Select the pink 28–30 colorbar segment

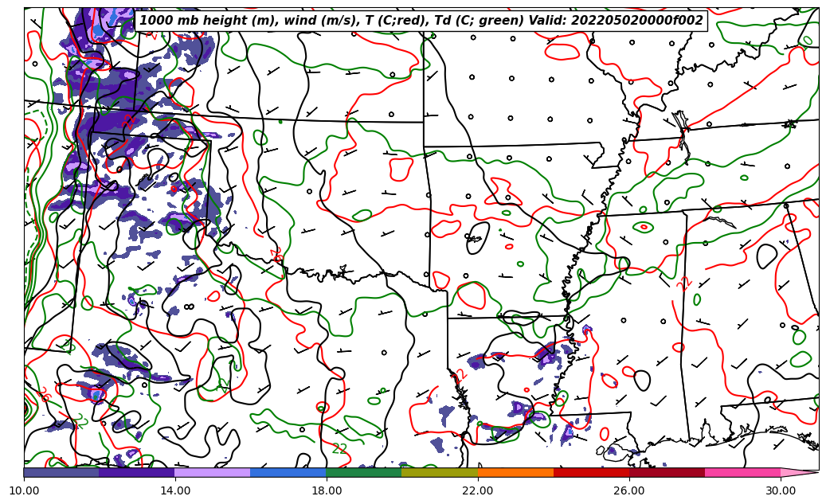click(743, 472)
